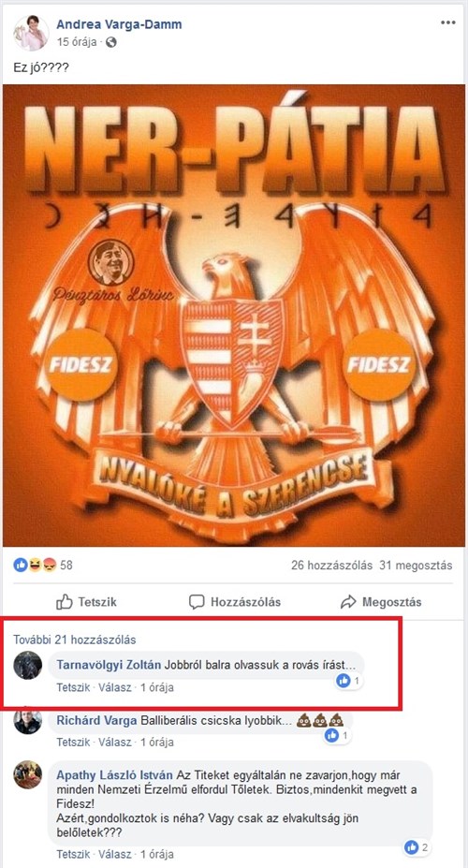468x868 pixels.
Task: Click the public globe privacy icon
Action: [110, 42]
